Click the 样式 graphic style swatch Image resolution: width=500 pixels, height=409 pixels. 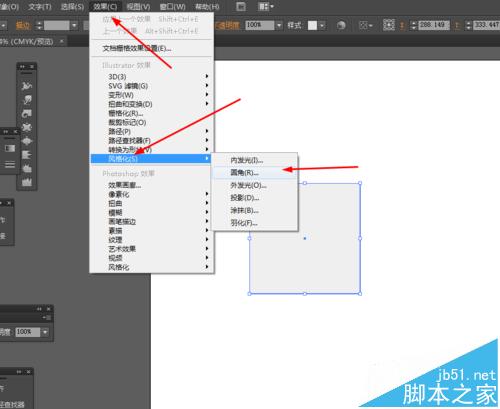[x=312, y=25]
